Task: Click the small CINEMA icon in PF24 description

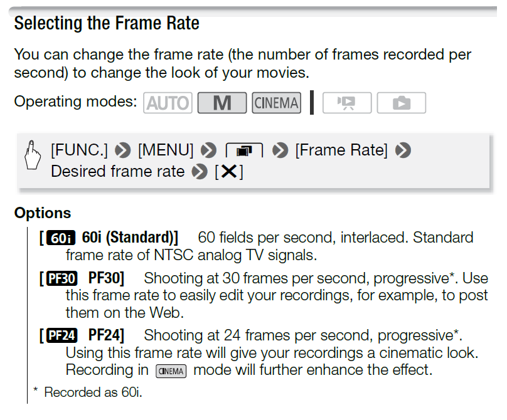Action: (171, 371)
